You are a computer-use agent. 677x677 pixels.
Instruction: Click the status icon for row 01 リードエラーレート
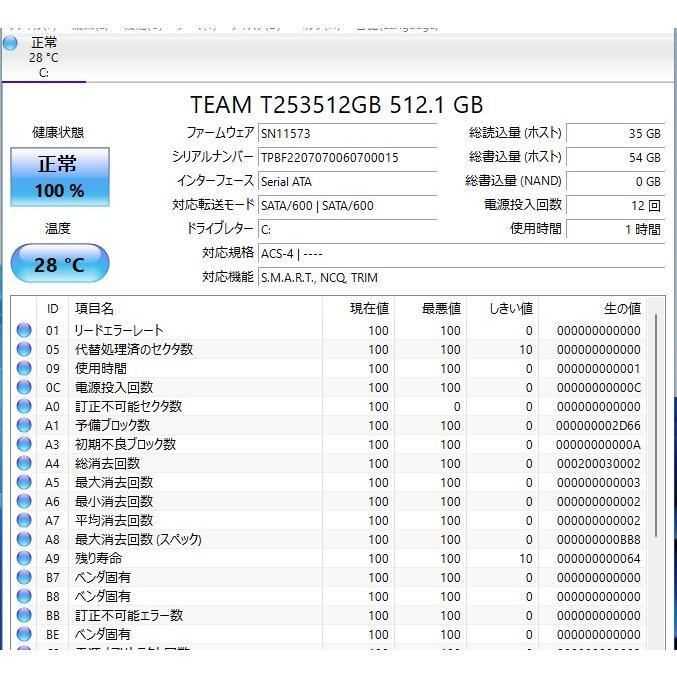[x=24, y=330]
